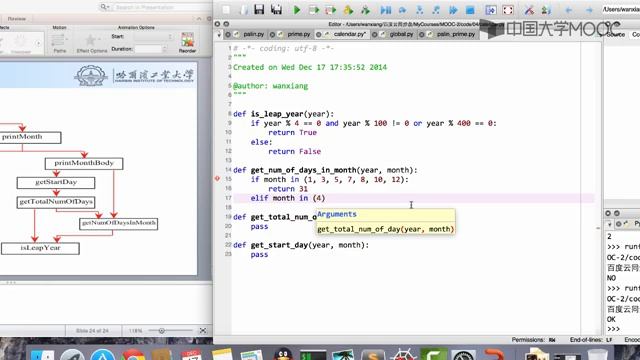The image size is (640, 360).
Task: Run current cell in Spyder
Action: 314,10
